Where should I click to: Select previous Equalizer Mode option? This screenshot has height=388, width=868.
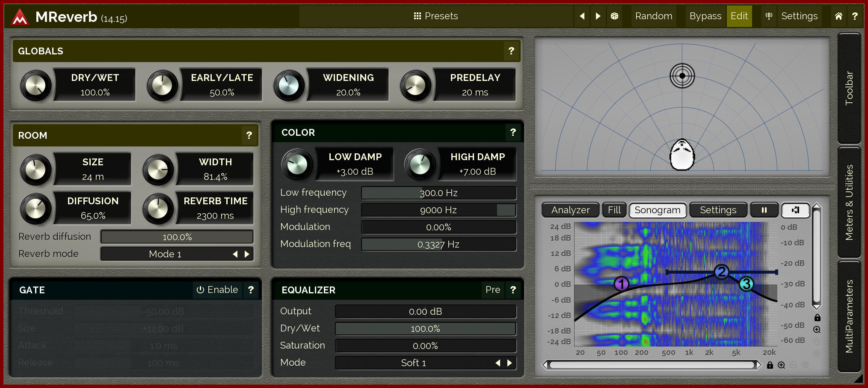pyautogui.click(x=498, y=363)
